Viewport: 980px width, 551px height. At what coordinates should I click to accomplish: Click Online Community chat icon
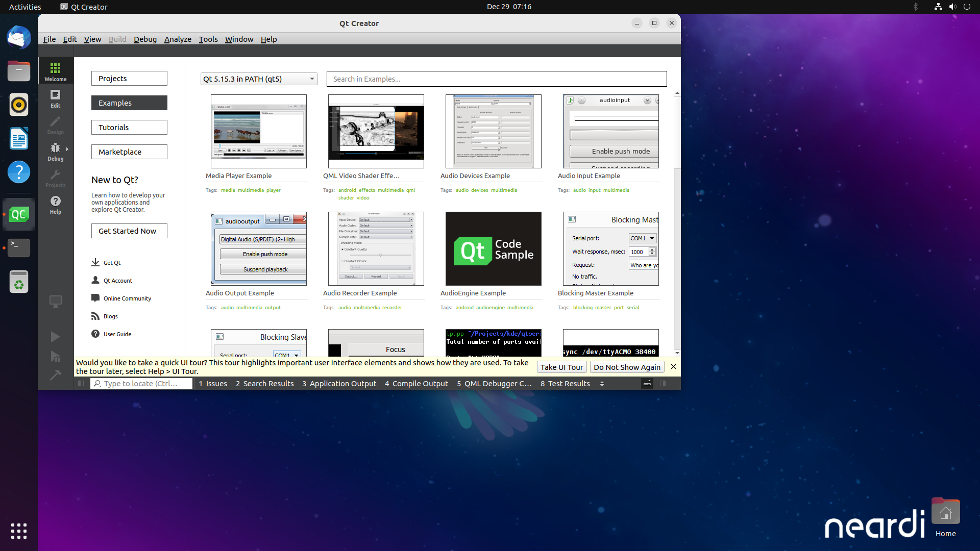point(95,298)
